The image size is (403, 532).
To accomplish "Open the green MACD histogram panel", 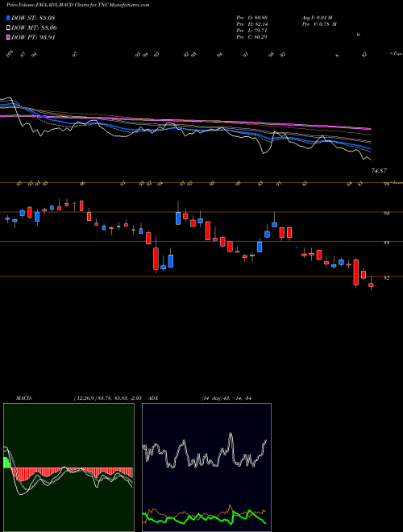I will [69, 468].
